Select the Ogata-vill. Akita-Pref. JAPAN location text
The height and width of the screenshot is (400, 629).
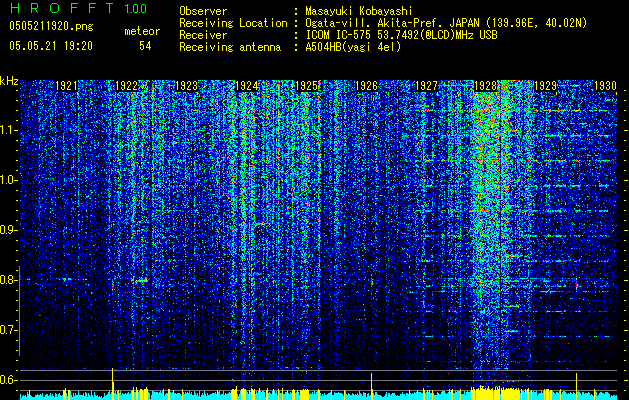pyautogui.click(x=446, y=24)
